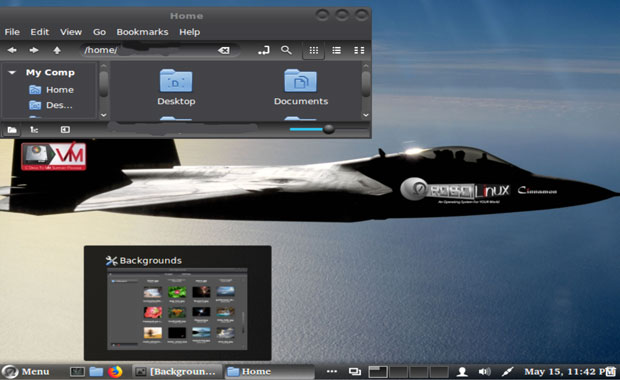Click the three dots panel applet
620x380 pixels.
332,371
